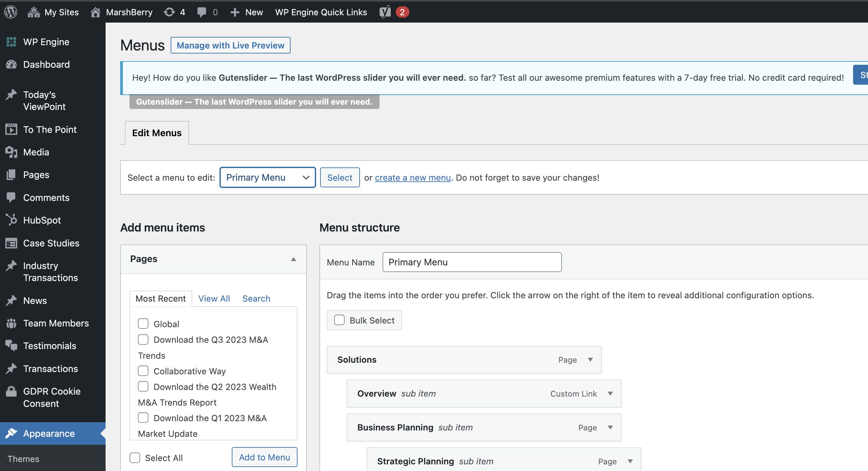Check Download the Q3 2023 M&A Trends
This screenshot has height=471, width=868.
click(x=143, y=339)
